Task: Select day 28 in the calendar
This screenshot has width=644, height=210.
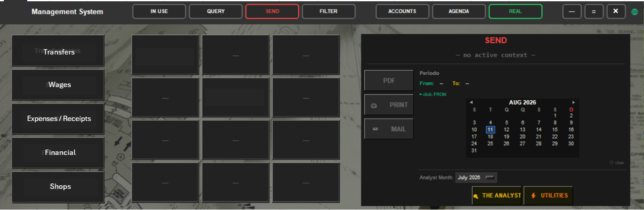Action: click(x=539, y=144)
